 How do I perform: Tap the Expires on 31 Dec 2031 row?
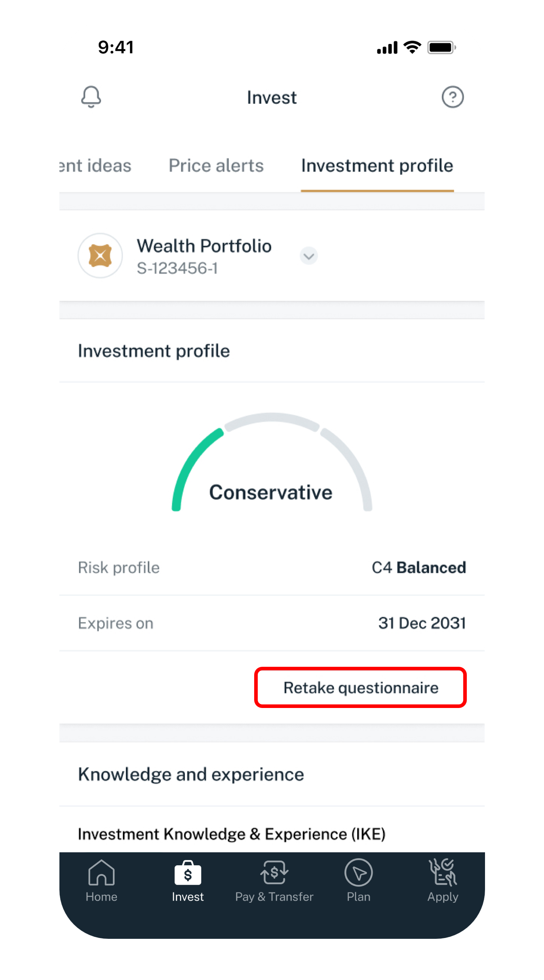coord(272,623)
